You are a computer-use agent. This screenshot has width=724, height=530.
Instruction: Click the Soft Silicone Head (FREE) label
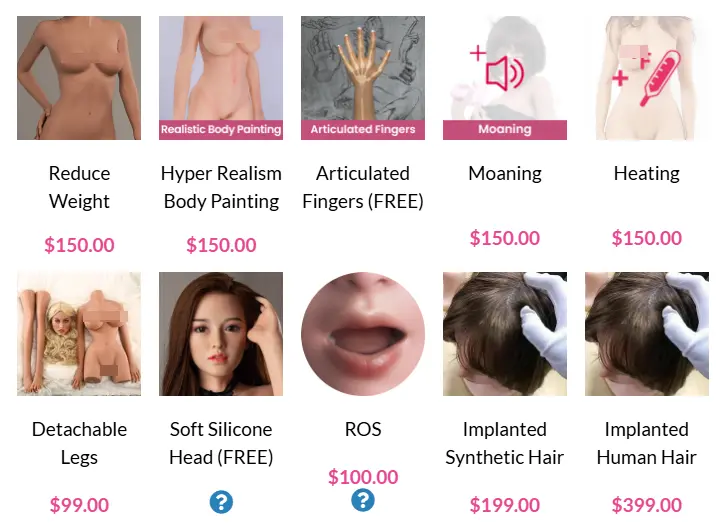pyautogui.click(x=221, y=443)
